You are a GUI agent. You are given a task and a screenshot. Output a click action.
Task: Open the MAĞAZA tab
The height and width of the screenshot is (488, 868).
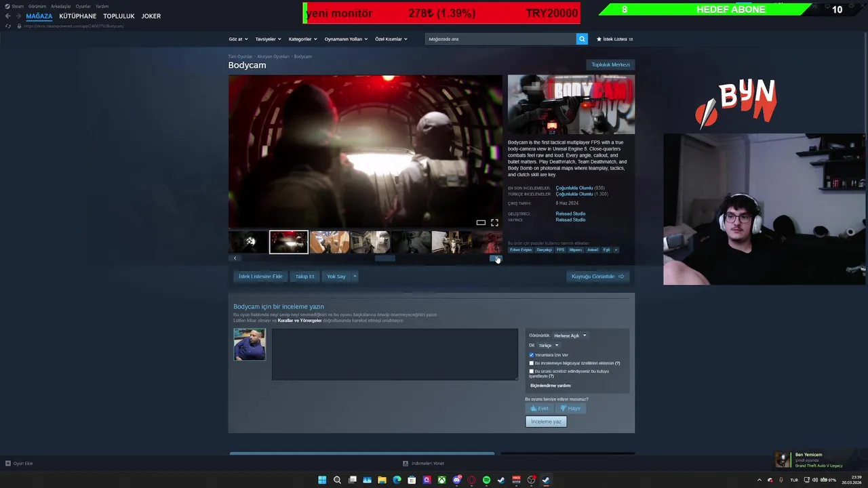pyautogui.click(x=39, y=16)
